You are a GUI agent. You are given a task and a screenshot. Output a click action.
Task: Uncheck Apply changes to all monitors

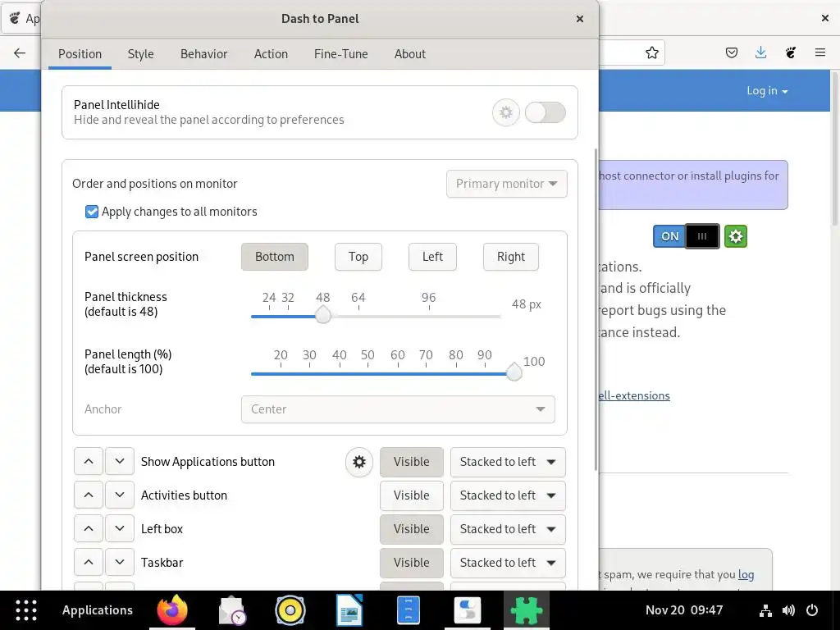click(92, 212)
